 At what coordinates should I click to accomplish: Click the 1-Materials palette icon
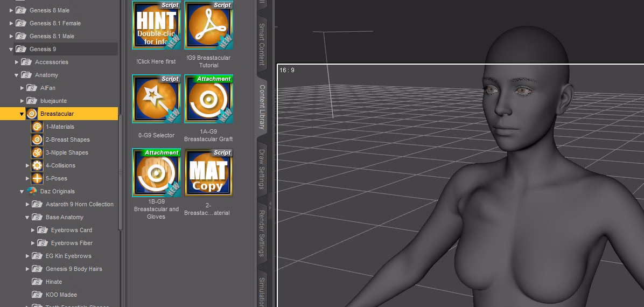pos(37,127)
